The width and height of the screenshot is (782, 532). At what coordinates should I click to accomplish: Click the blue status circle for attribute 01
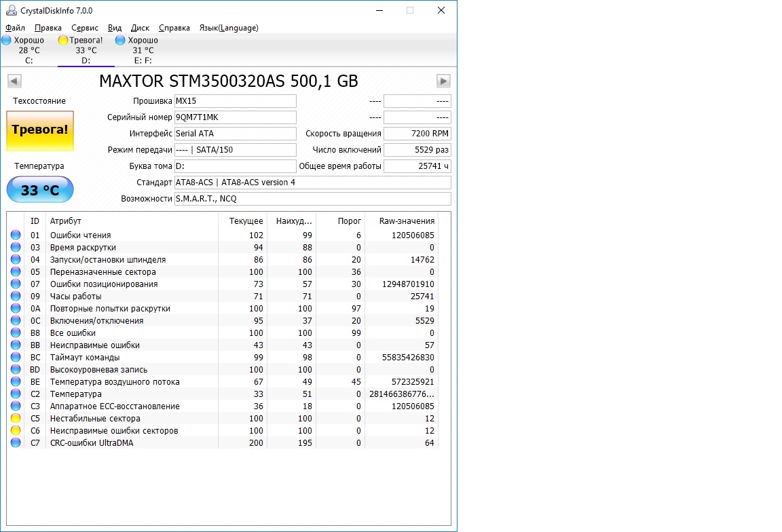tap(16, 235)
